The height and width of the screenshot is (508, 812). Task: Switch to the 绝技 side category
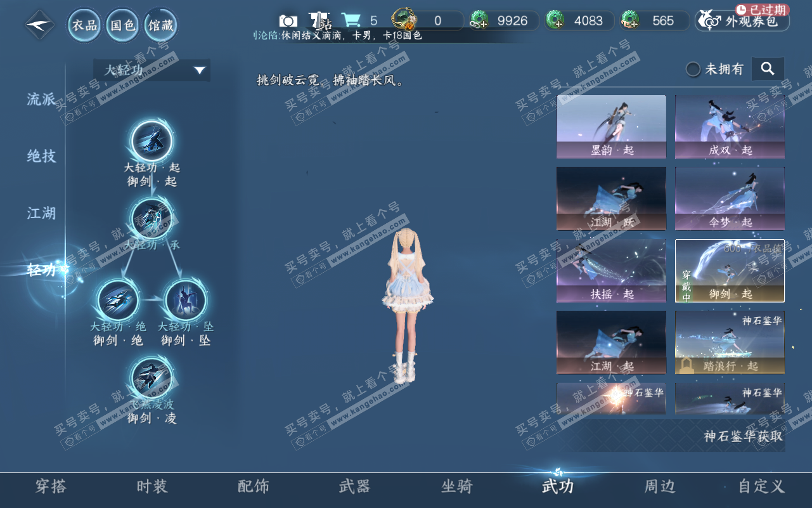[x=42, y=156]
